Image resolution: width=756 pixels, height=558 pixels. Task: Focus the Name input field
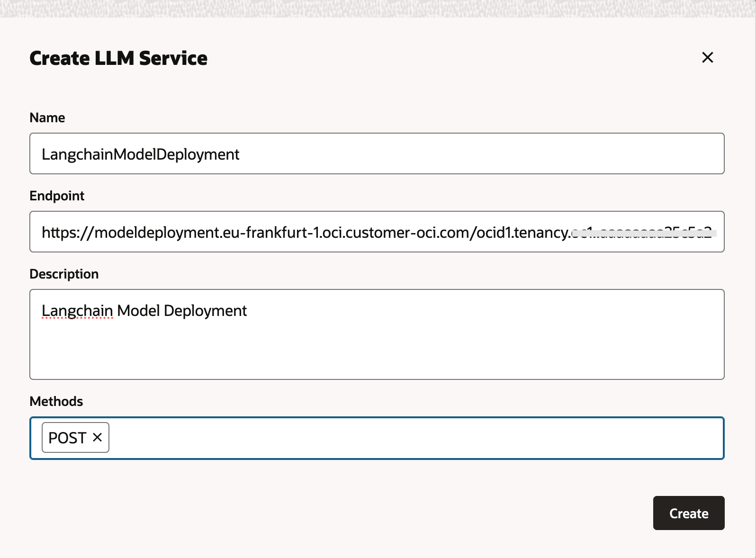tap(377, 153)
